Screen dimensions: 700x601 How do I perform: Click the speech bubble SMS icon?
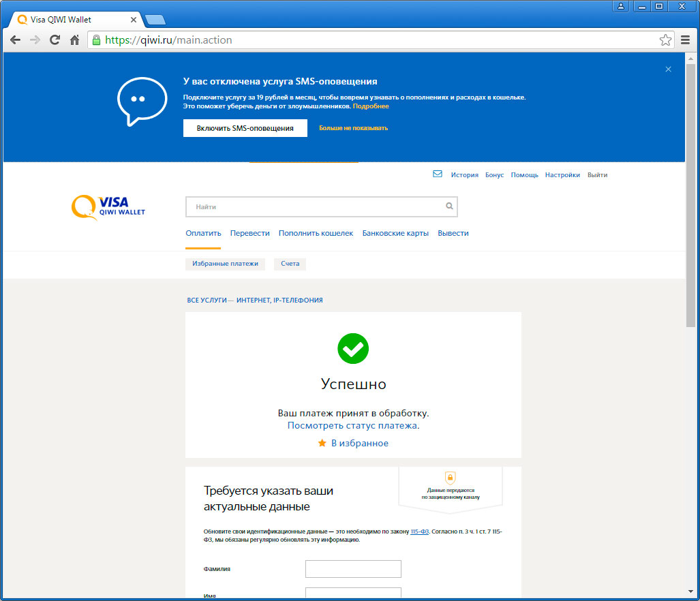click(142, 102)
